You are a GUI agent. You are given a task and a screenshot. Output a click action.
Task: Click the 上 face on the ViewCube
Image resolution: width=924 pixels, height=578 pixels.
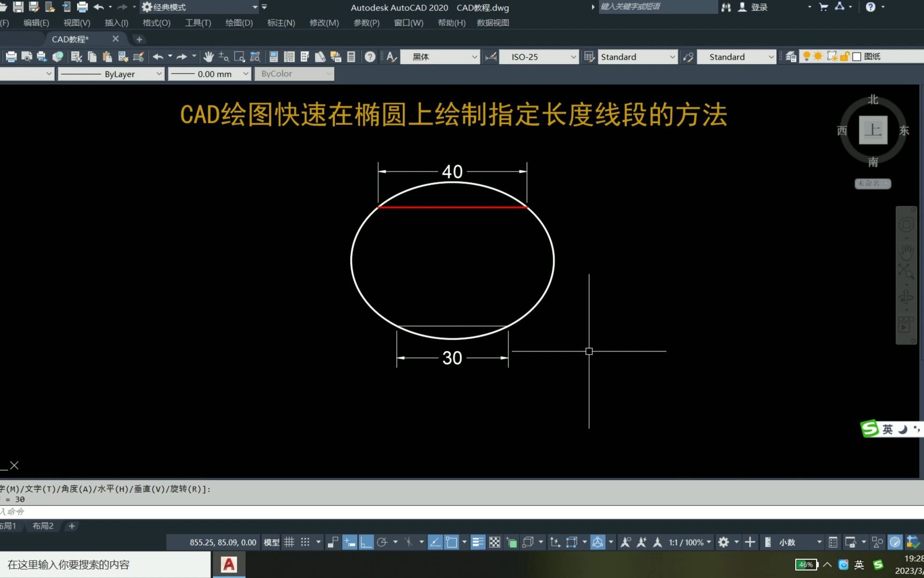pos(873,130)
